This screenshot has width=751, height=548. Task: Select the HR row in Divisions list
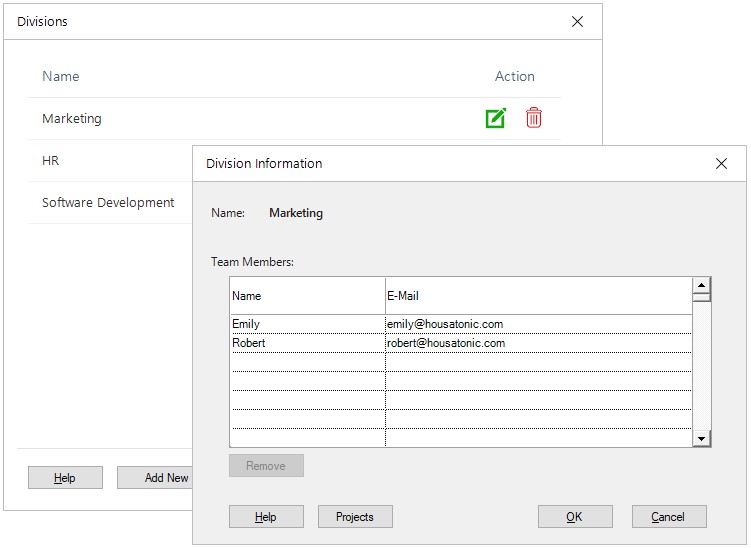coord(110,160)
